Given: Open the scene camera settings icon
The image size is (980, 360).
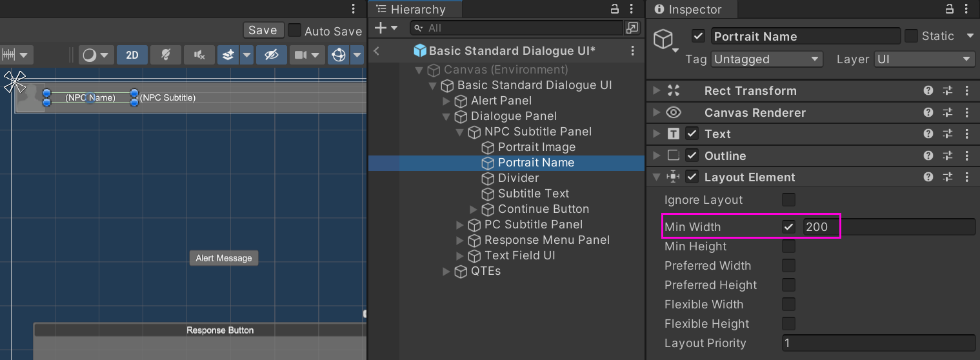Looking at the screenshot, I should click(x=301, y=55).
